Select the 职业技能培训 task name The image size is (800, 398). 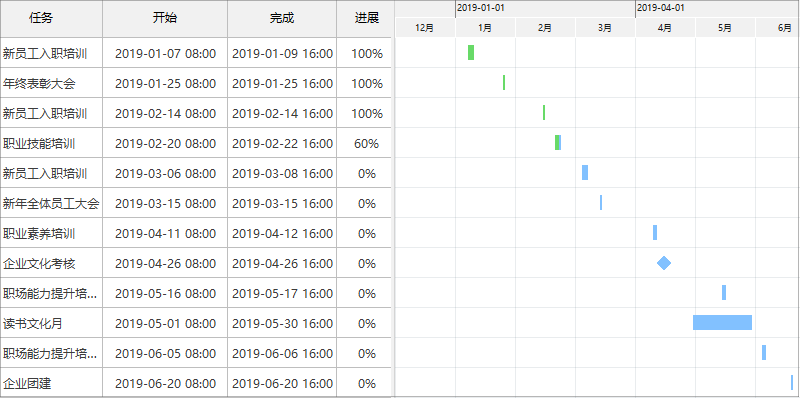(x=39, y=143)
